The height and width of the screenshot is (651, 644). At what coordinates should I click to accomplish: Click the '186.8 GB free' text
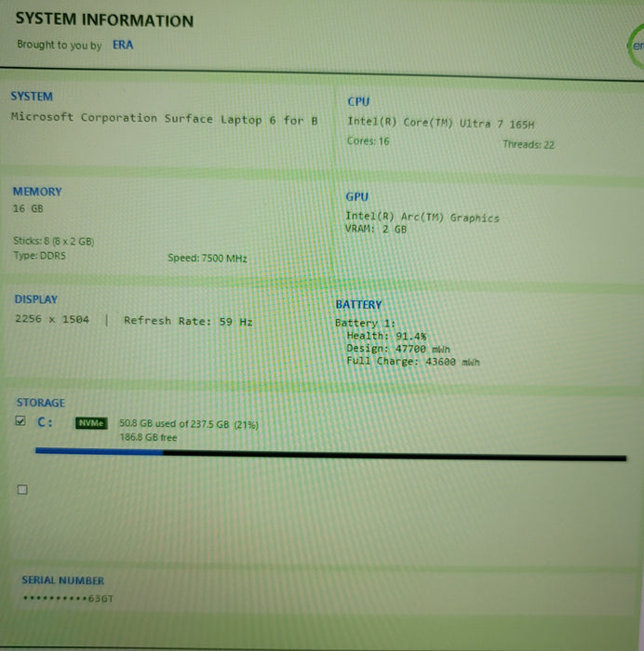click(148, 437)
